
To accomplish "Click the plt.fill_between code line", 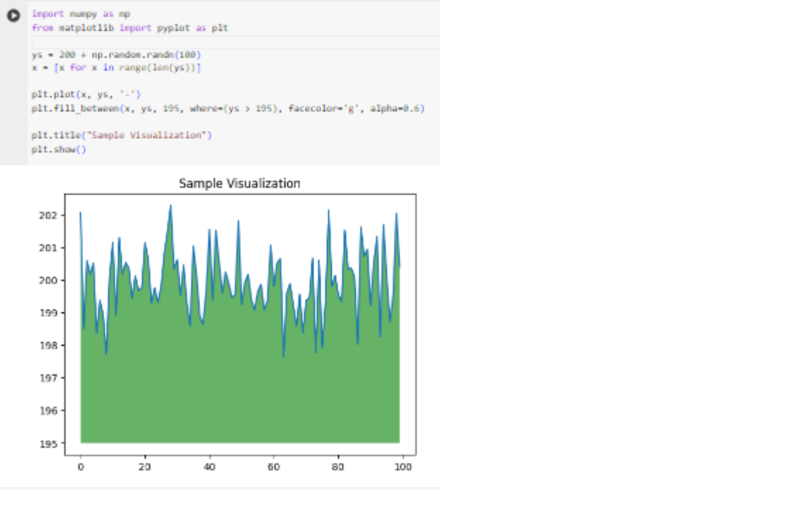I will pos(228,108).
